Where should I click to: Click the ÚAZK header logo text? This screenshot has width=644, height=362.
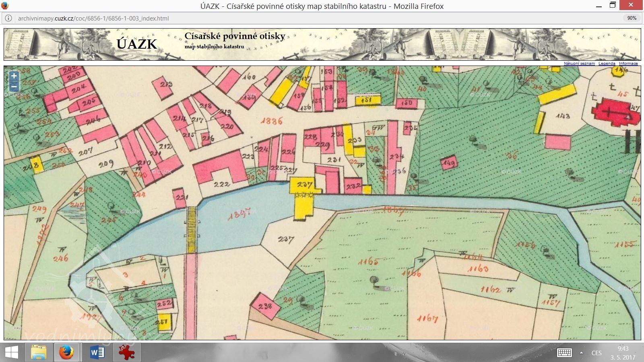point(136,44)
